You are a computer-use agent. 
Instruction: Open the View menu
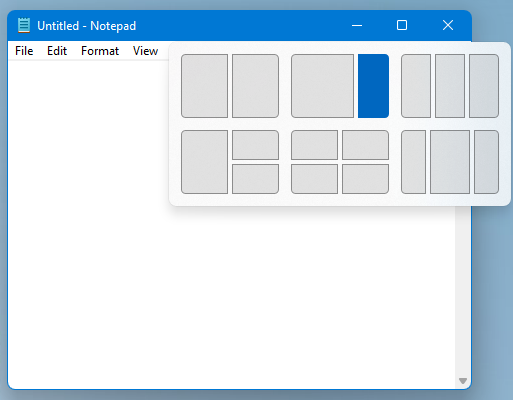point(145,51)
